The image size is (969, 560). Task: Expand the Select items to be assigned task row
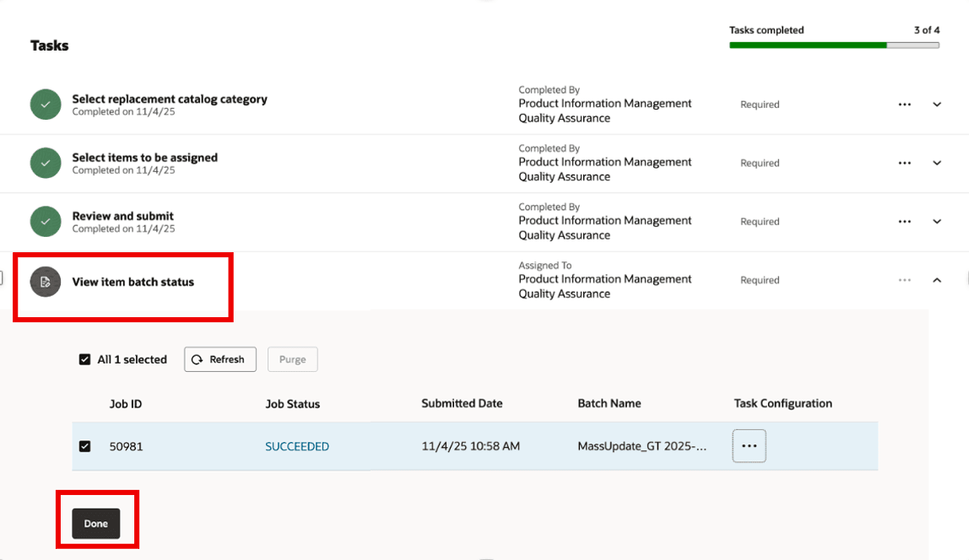click(937, 163)
